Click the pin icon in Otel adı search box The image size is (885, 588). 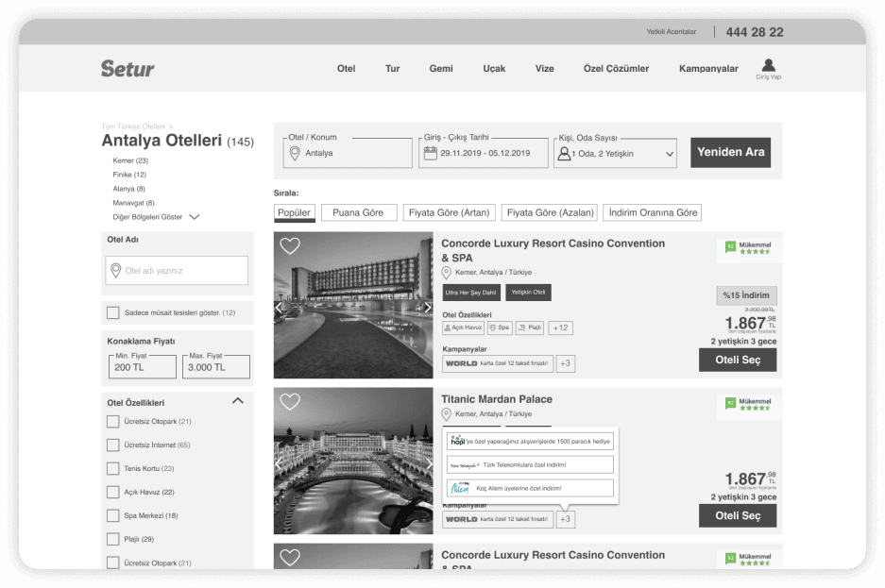click(x=116, y=271)
